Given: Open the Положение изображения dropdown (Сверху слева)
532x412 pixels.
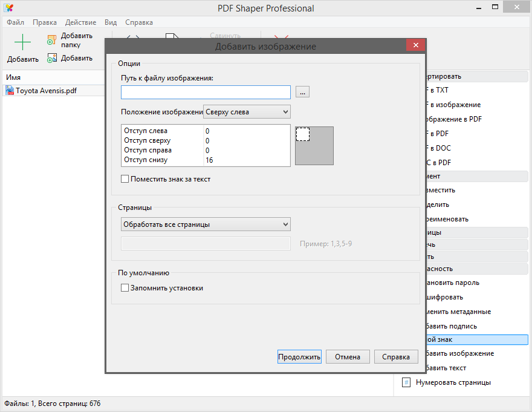Looking at the screenshot, I should (247, 112).
